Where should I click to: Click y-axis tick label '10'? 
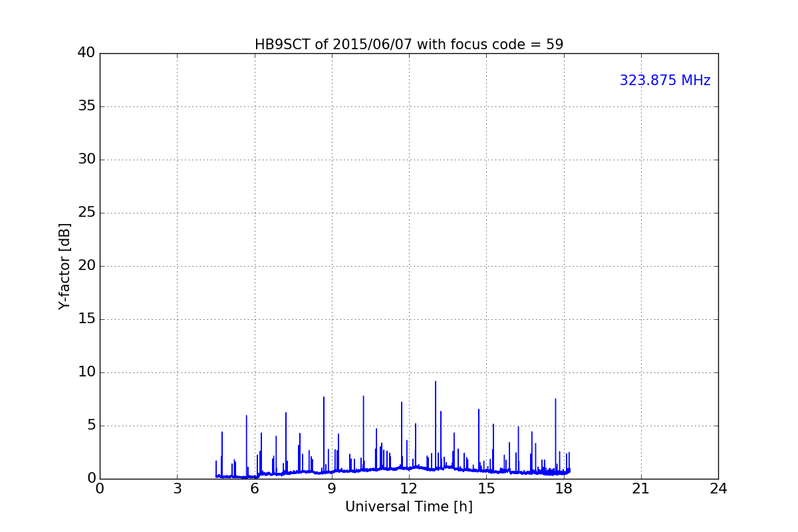tap(86, 372)
